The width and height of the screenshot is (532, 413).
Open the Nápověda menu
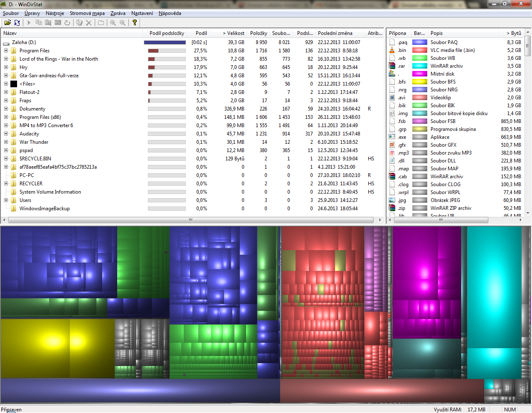coord(170,13)
